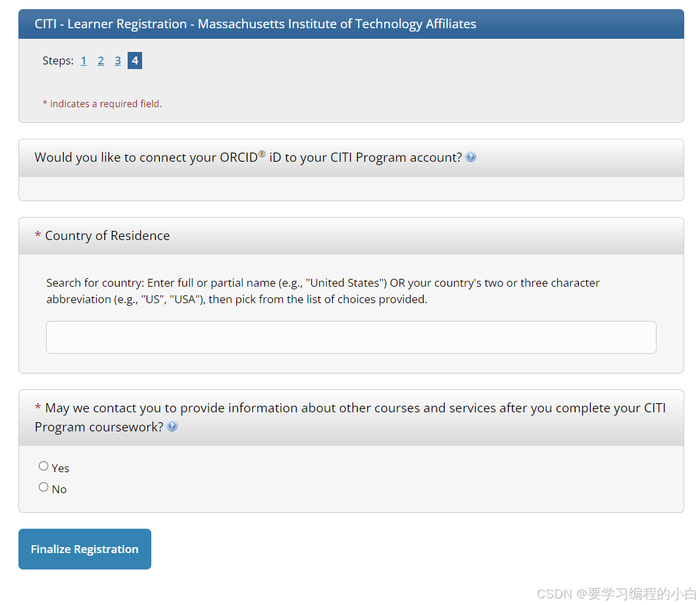Select Yes for contact permission
The image size is (700, 605).
(43, 466)
